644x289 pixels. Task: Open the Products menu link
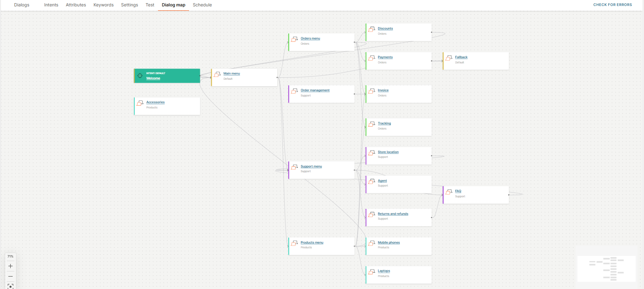click(x=312, y=242)
